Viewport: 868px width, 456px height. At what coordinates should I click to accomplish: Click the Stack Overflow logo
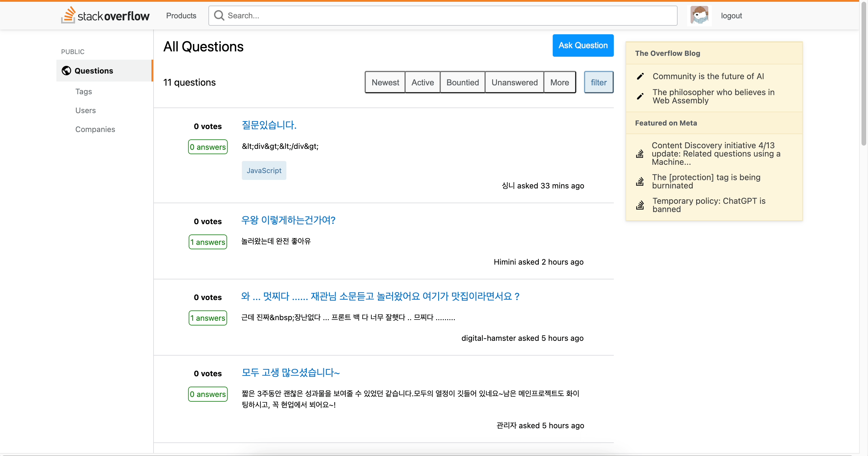coord(105,15)
